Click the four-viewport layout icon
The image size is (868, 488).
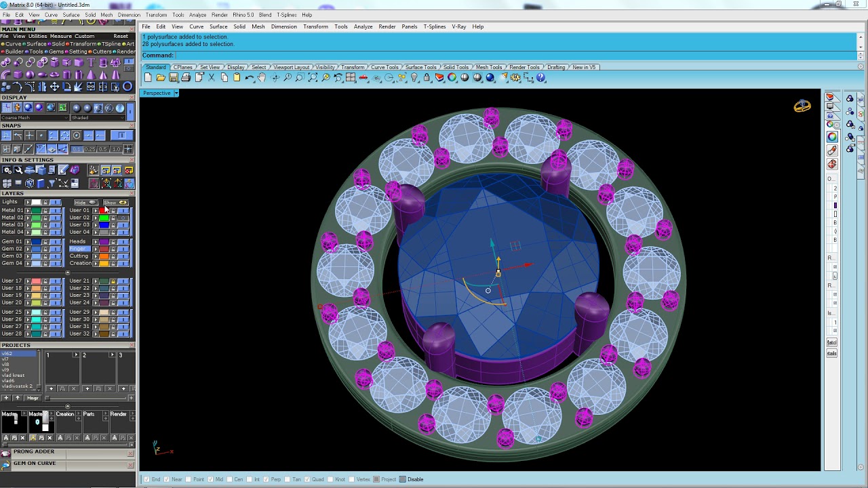point(351,78)
